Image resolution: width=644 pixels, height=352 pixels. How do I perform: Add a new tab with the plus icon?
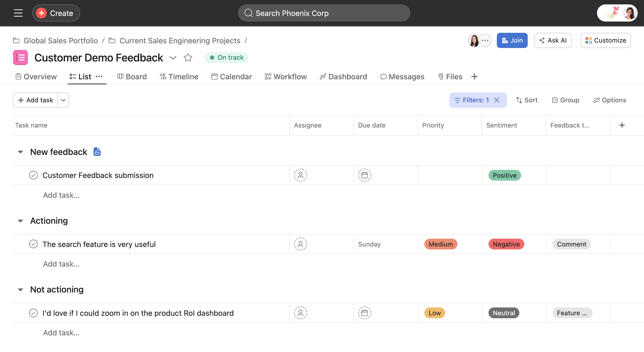click(474, 77)
